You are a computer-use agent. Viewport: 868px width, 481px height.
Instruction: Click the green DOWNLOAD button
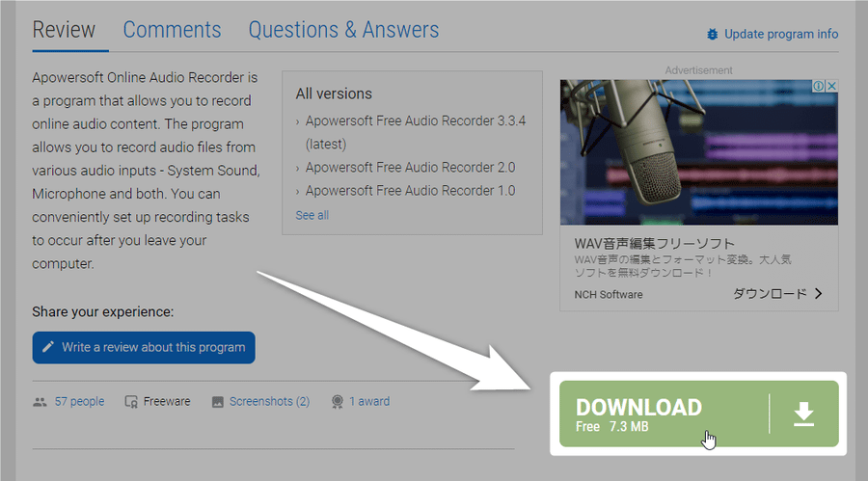[698, 414]
